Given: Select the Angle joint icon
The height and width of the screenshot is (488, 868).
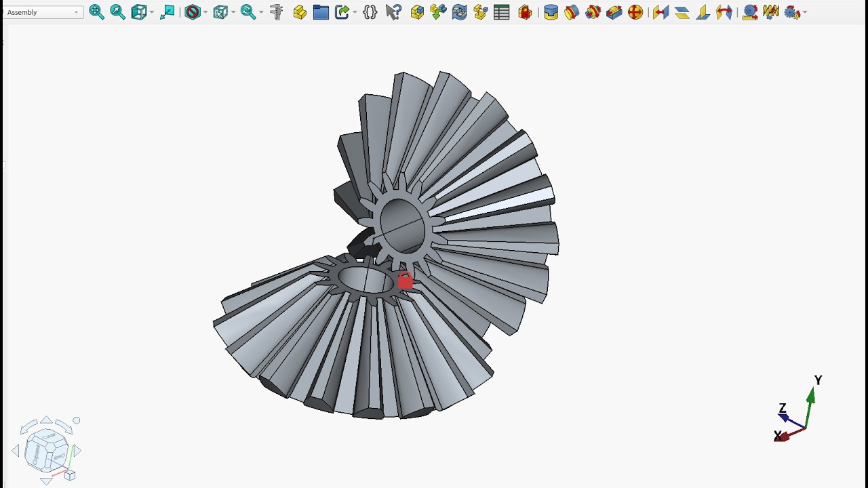Looking at the screenshot, I should pyautogui.click(x=724, y=12).
